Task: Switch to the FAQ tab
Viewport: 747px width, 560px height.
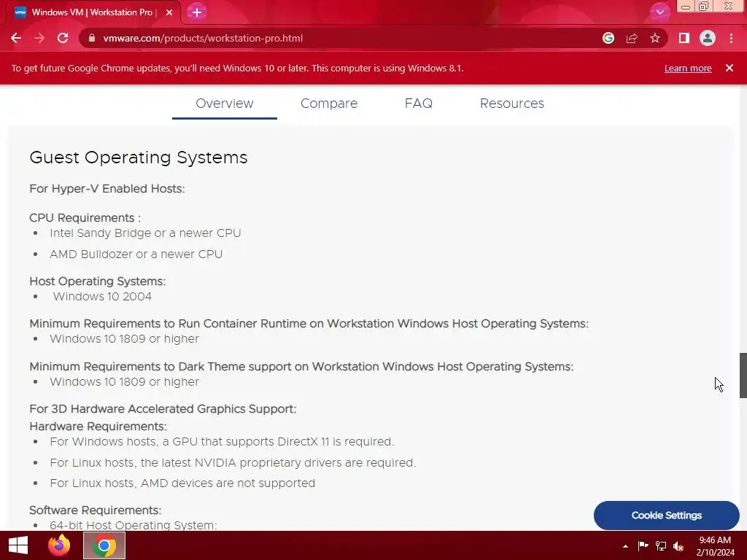Action: (418, 104)
